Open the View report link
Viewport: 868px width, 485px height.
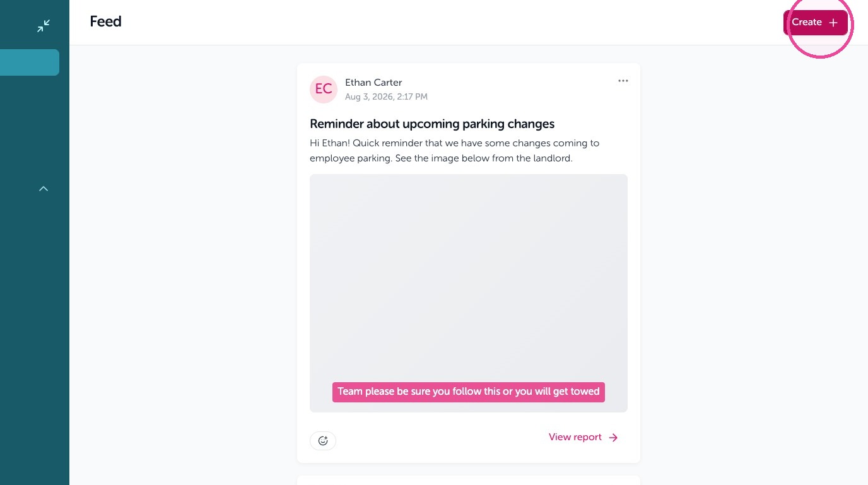575,437
